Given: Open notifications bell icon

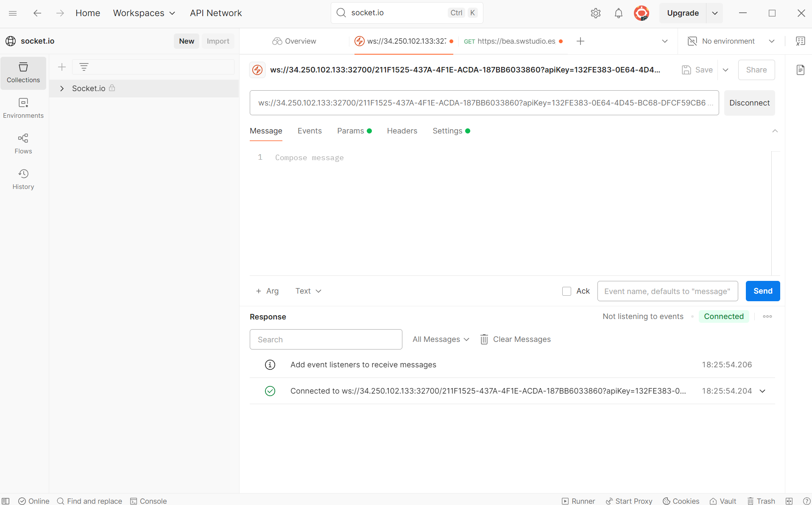Looking at the screenshot, I should (619, 13).
